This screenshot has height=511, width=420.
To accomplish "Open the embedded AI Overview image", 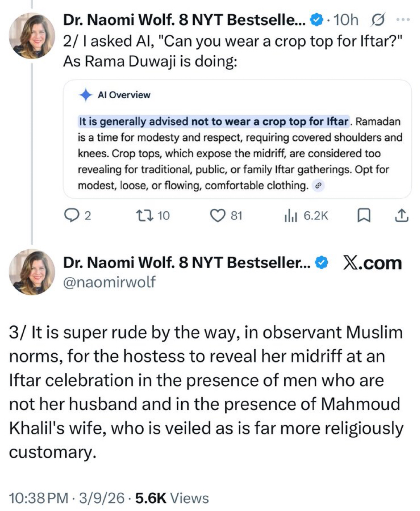I will pyautogui.click(x=237, y=139).
